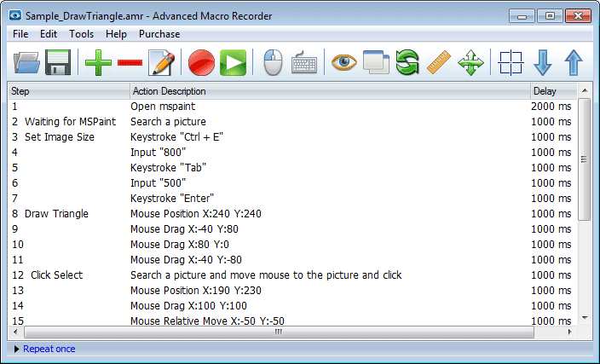Click 'Search a picture' in step 2
Viewport: 600px width, 364px height.
168,122
